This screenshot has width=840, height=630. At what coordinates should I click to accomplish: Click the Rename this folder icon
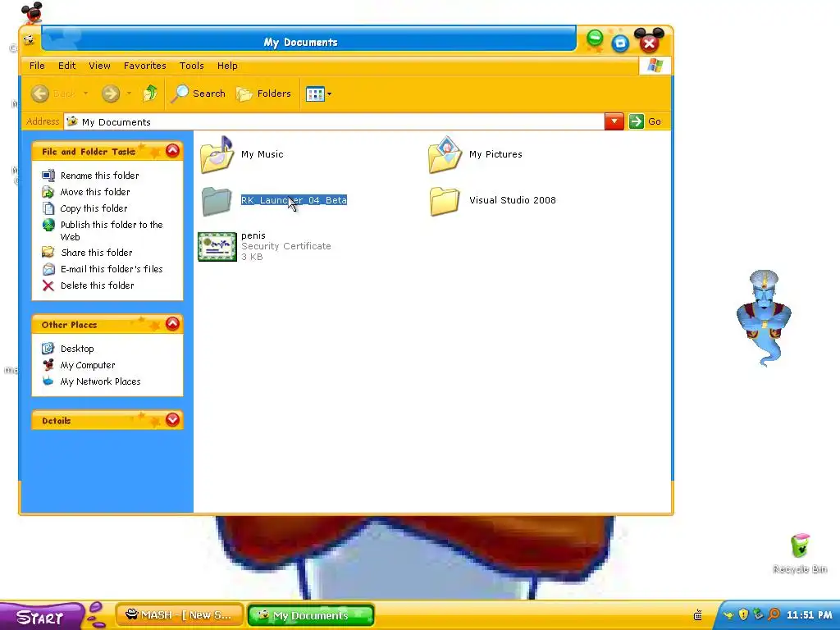[48, 176]
